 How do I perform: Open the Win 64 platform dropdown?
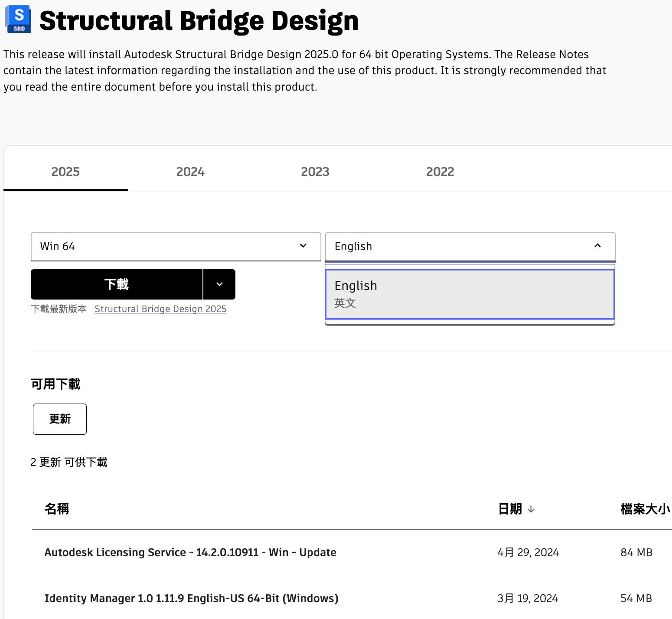(x=176, y=247)
